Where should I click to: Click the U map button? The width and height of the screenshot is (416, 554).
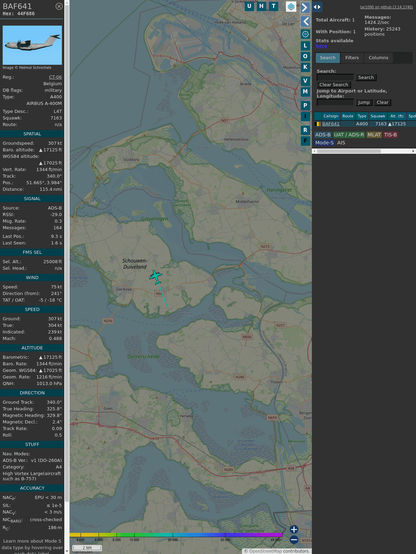click(x=249, y=6)
